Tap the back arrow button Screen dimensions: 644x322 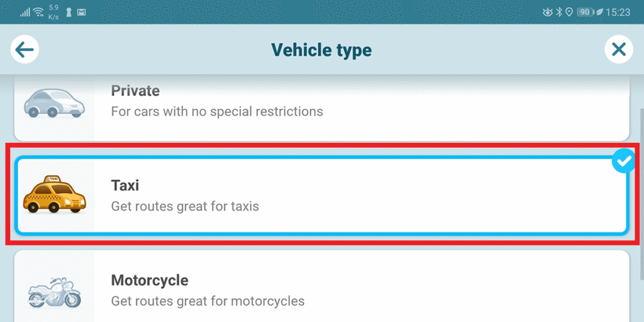point(25,50)
